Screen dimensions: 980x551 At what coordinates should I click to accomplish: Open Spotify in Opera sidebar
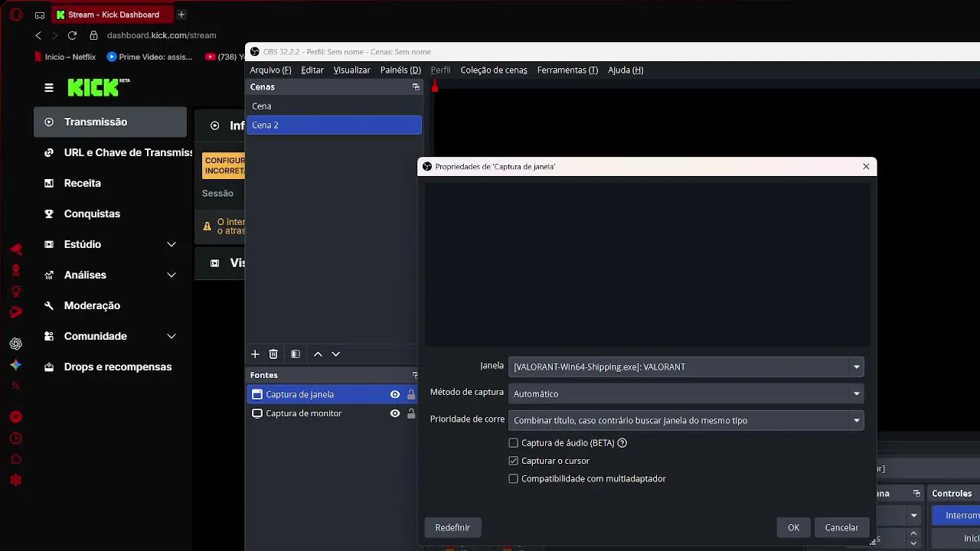(x=15, y=417)
